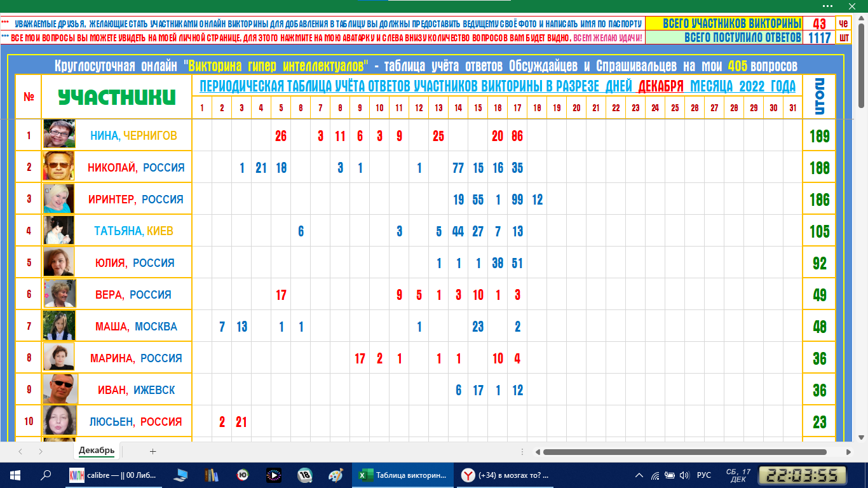
Task: Check battery status in system tray
Action: coord(670,475)
